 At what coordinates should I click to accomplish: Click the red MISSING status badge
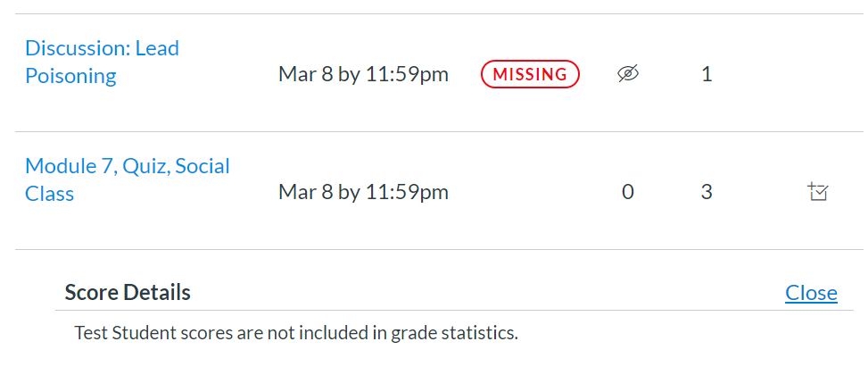(530, 75)
